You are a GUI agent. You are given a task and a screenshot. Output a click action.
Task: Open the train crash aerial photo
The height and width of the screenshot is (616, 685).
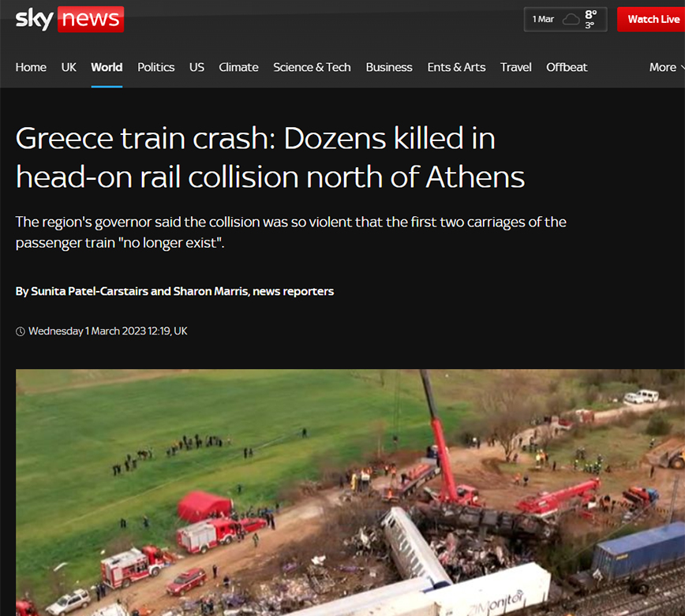pyautogui.click(x=350, y=492)
